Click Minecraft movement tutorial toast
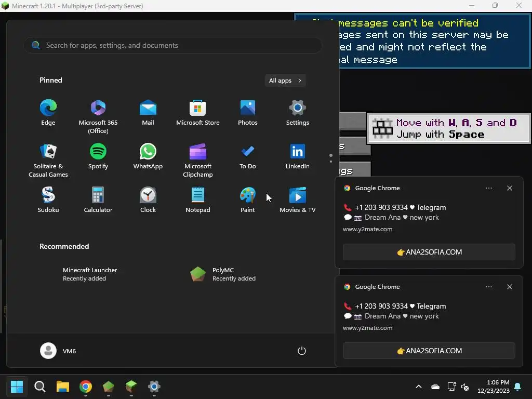Image resolution: width=532 pixels, height=399 pixels. tap(448, 128)
